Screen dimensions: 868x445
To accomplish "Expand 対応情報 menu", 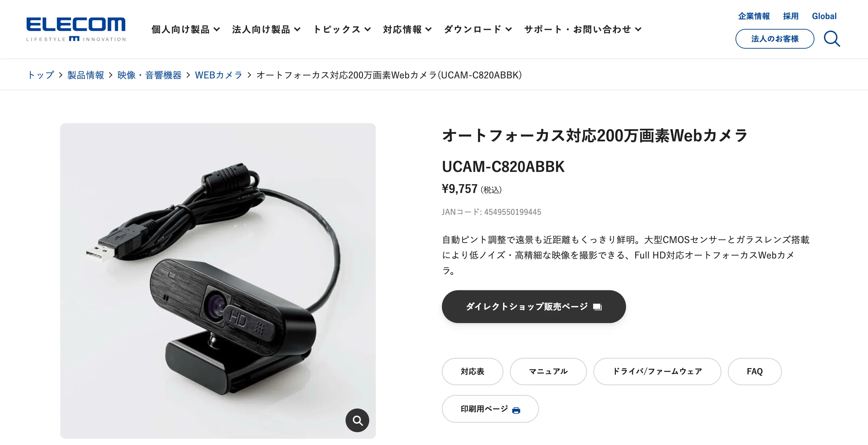I will coord(407,29).
